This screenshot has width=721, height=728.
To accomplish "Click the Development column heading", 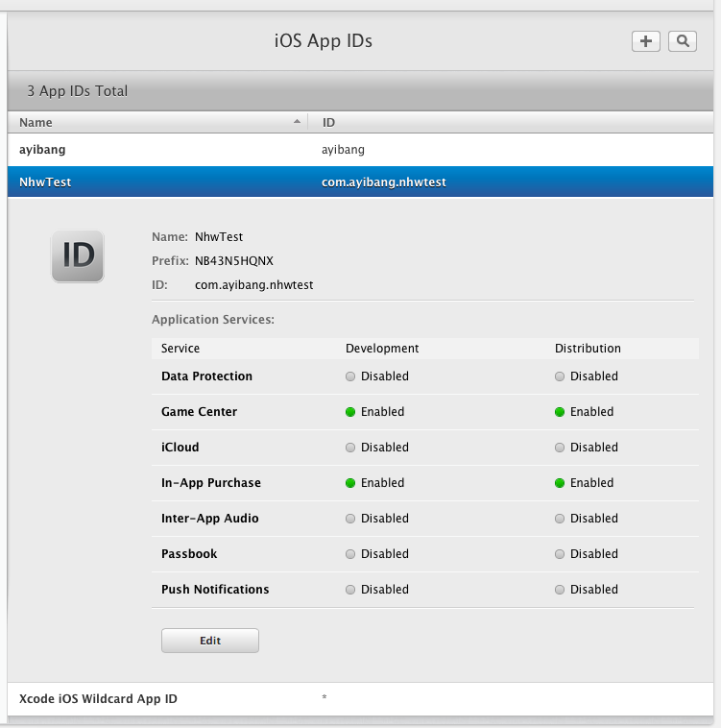I will pyautogui.click(x=382, y=349).
